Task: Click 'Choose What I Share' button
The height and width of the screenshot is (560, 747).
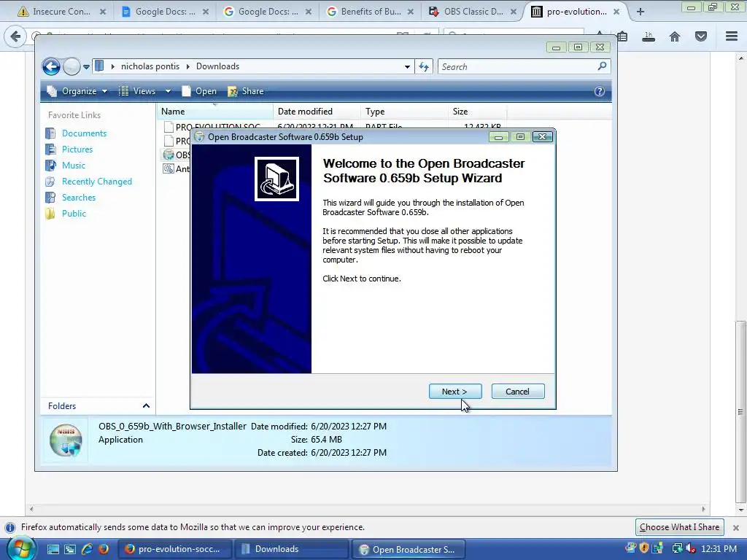Action: click(x=679, y=527)
